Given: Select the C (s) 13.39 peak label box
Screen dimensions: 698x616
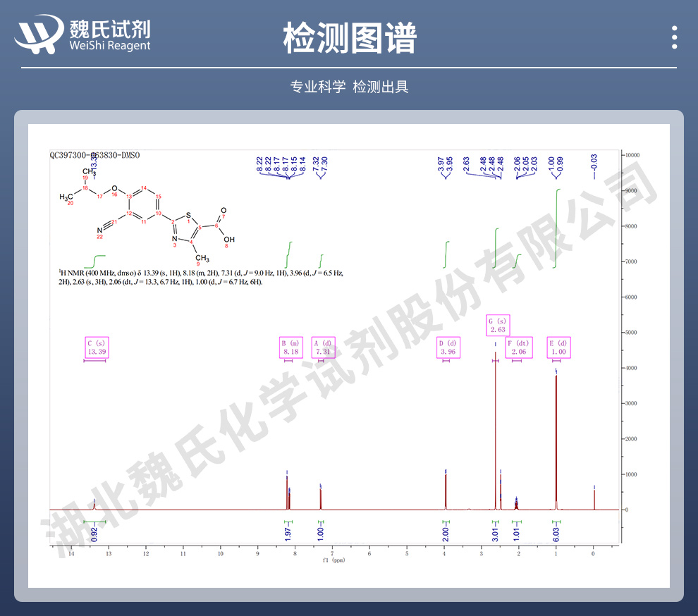Looking at the screenshot, I should [97, 347].
